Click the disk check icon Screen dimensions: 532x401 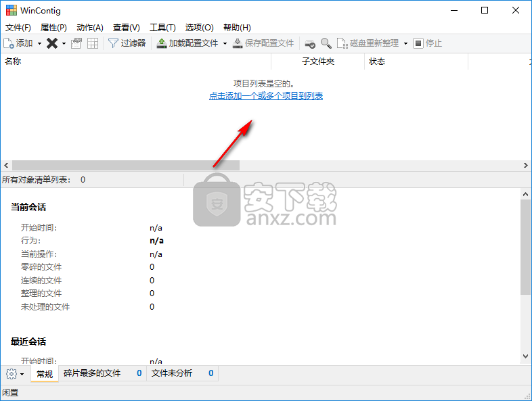(x=310, y=43)
